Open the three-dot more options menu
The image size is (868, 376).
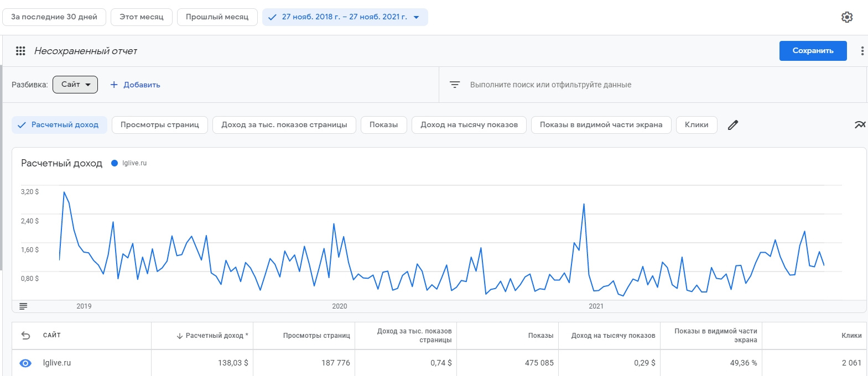point(861,51)
